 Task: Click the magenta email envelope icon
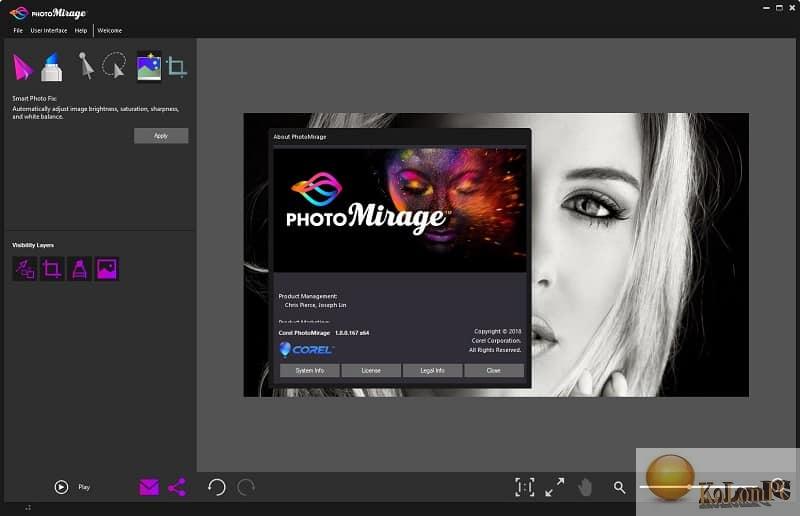tap(149, 487)
